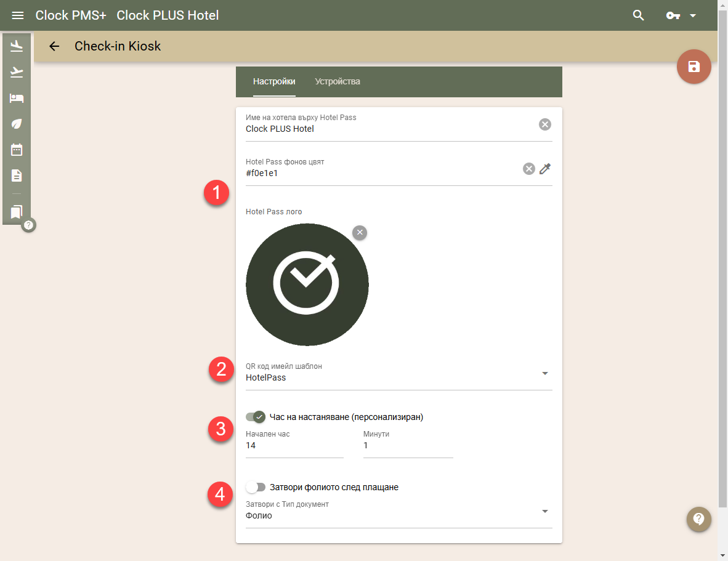Open the document sidebar icon
728x561 pixels.
[17, 176]
